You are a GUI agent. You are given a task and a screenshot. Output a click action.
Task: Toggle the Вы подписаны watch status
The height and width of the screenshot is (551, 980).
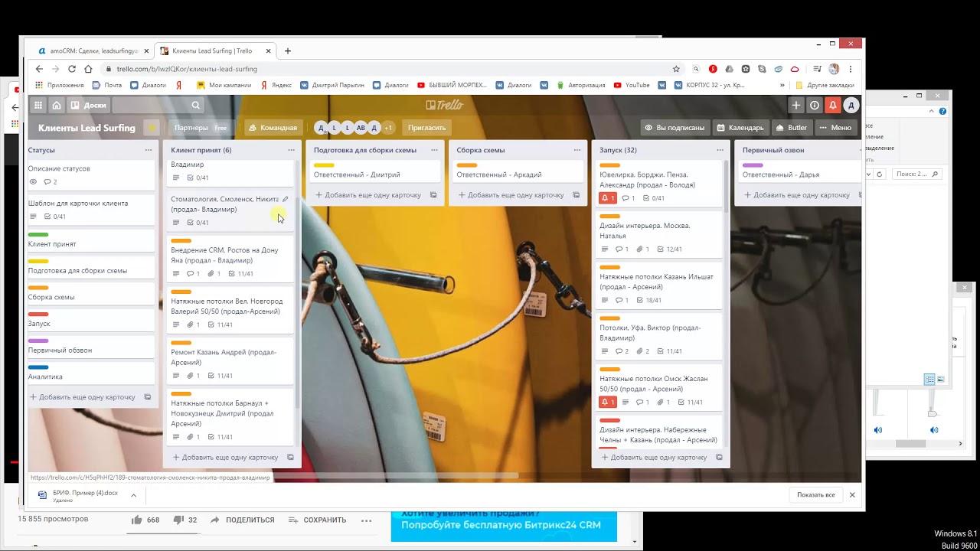[x=674, y=128]
